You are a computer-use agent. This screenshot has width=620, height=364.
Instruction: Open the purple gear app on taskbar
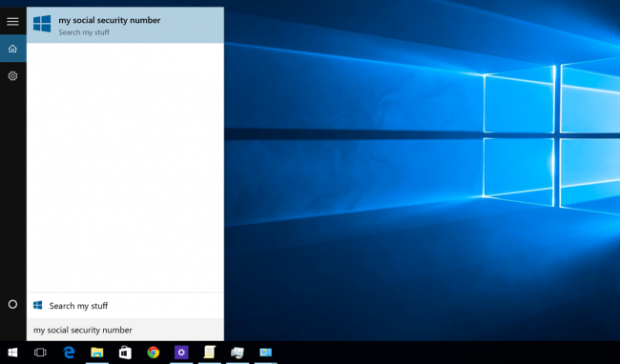[181, 353]
